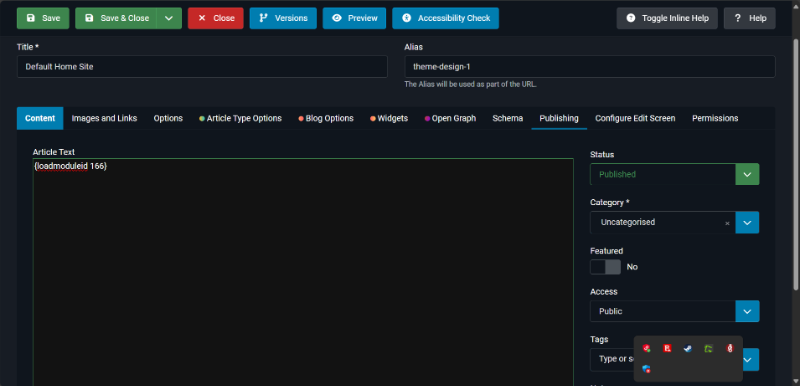800x386 pixels.
Task: Open the Help button
Action: pyautogui.click(x=749, y=18)
